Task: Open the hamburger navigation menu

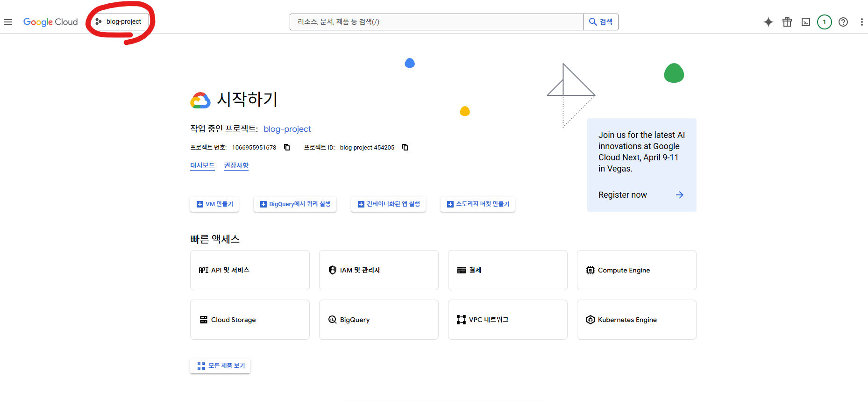Action: 8,22
